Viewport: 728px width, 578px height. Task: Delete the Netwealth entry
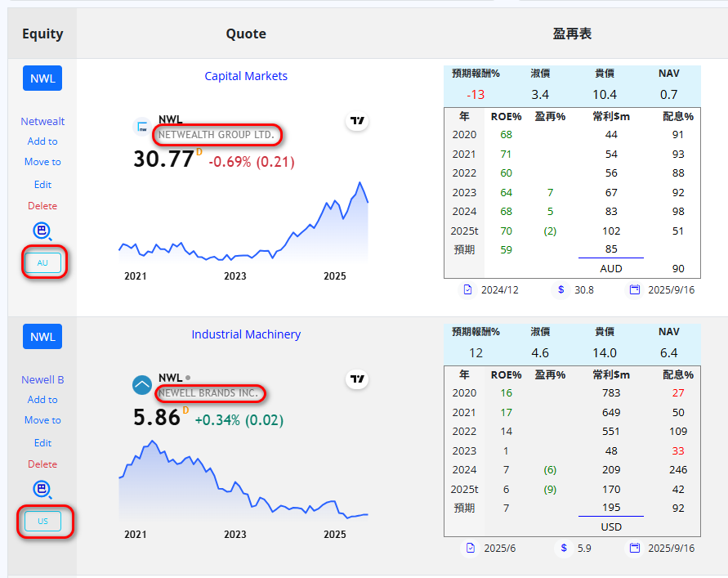coord(42,206)
